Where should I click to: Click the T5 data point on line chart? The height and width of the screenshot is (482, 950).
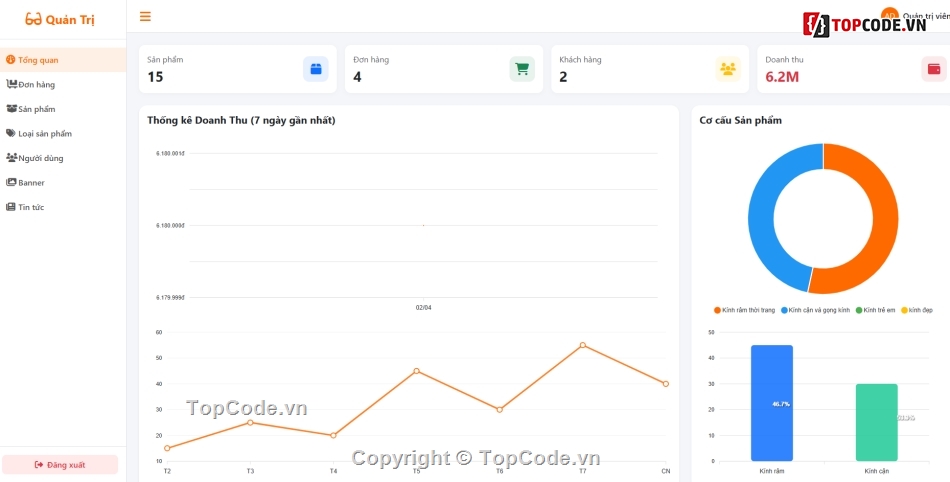click(x=416, y=371)
